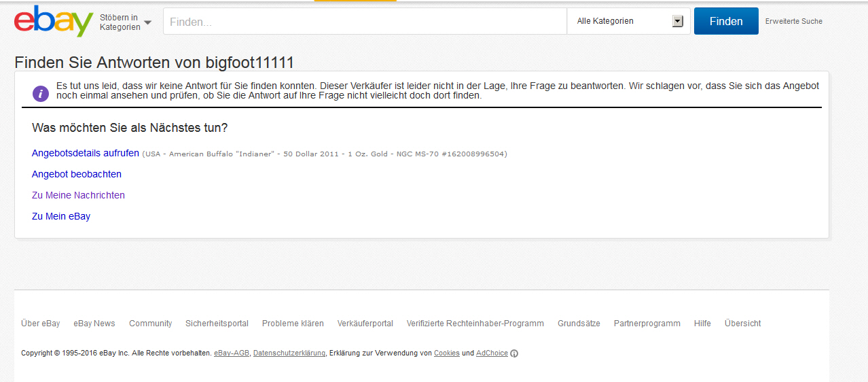Click Hilfe footer link
Screen dimensions: 868x382
pos(702,324)
